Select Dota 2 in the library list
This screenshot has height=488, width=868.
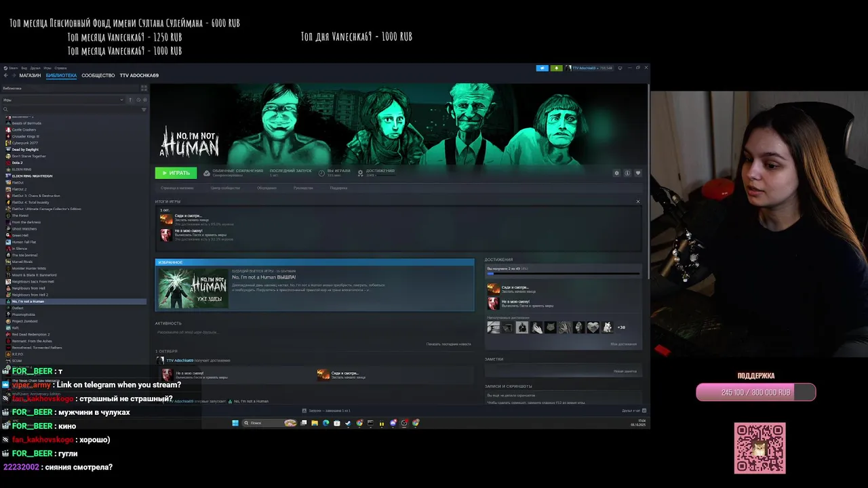(x=17, y=163)
